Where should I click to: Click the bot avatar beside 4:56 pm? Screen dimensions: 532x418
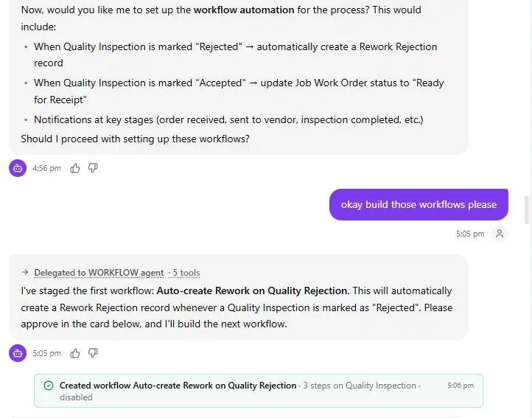18,168
